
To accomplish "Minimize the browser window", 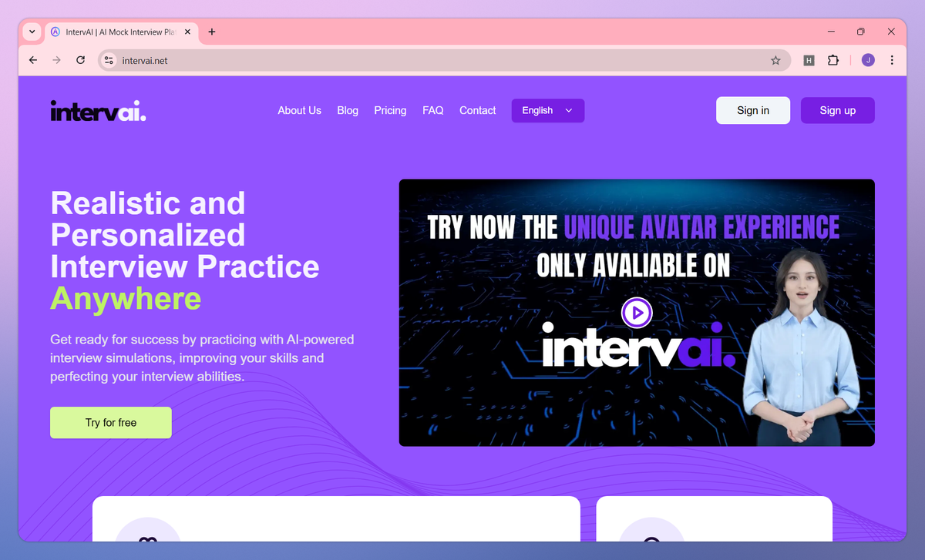I will (x=832, y=32).
